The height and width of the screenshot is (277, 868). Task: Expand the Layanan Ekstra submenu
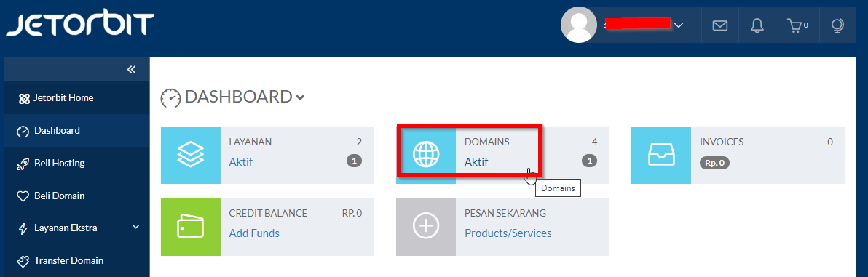[x=135, y=228]
